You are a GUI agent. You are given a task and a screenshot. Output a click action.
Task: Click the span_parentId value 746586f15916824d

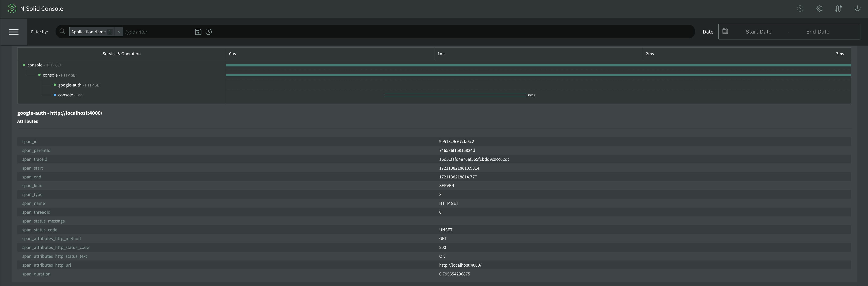tap(457, 150)
